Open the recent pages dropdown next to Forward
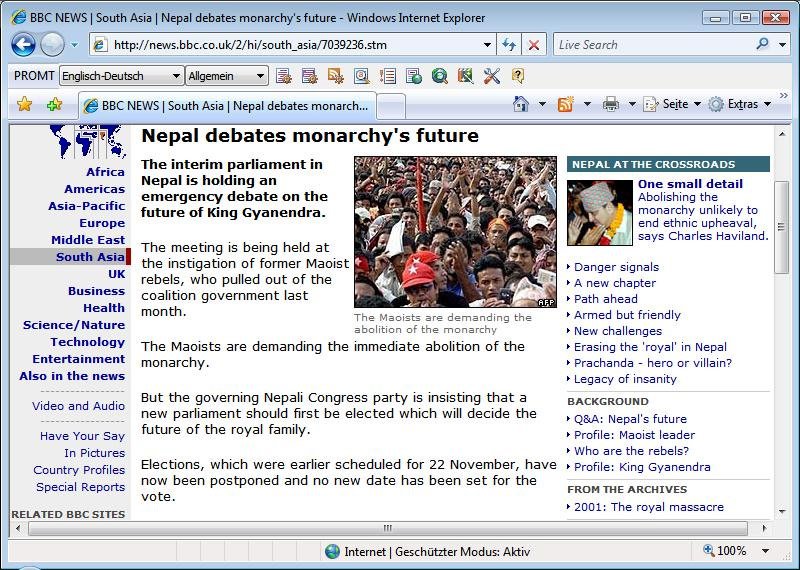The width and height of the screenshot is (800, 570). tap(74, 45)
